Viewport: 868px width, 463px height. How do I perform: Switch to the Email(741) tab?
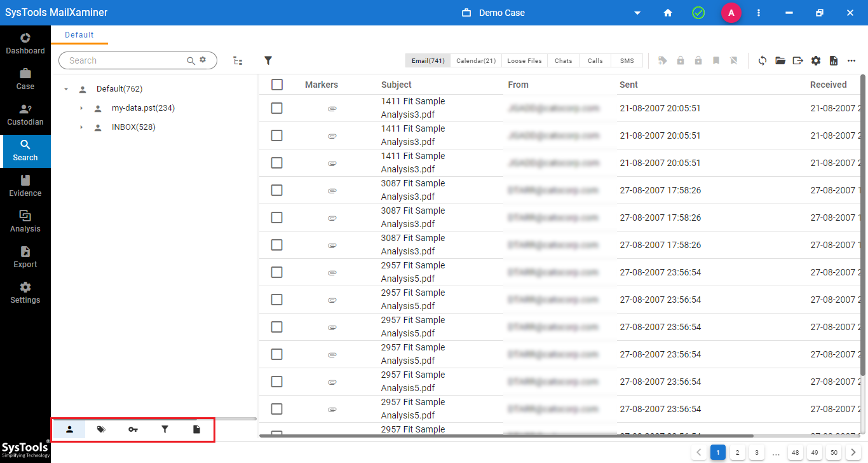pos(428,60)
